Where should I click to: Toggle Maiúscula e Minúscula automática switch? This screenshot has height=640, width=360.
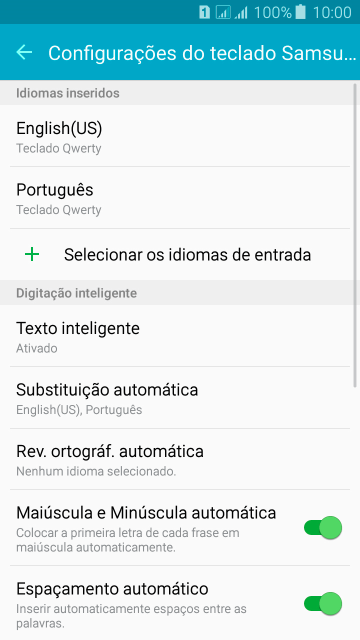(323, 527)
